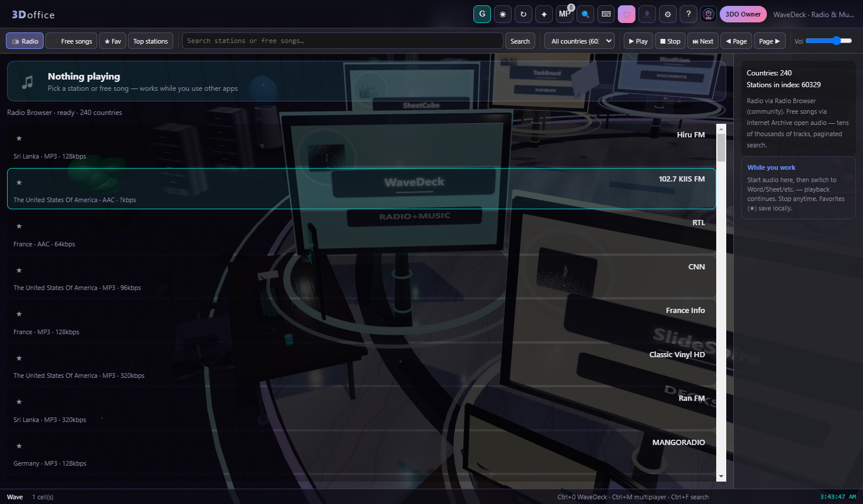Viewport: 863px width, 504px height.
Task: Click the Search button
Action: pos(520,41)
